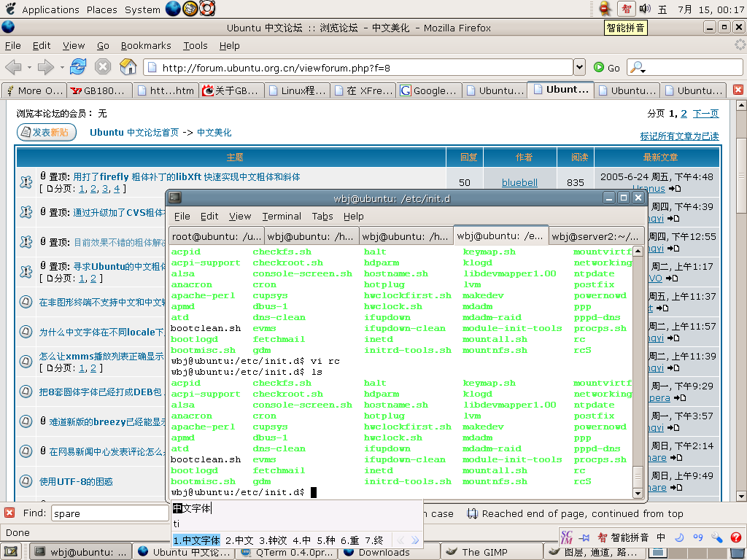Open GNOME Applications menu
Screen dimensions: 747x560
[x=50, y=9]
